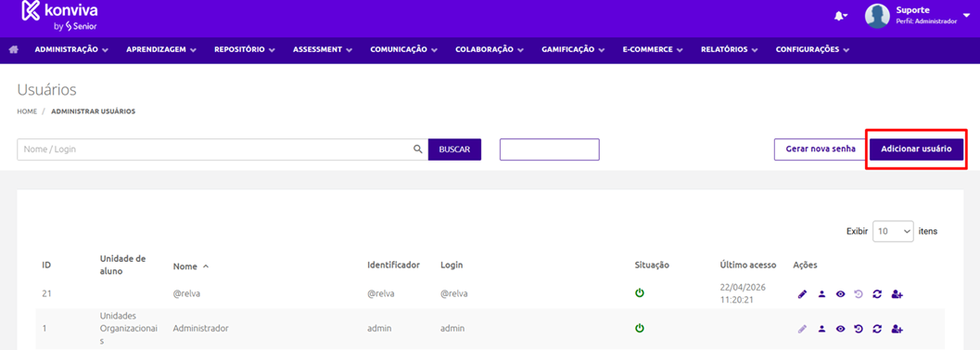Open the REPOSITÓRIO menu
980x350 pixels.
(x=245, y=49)
